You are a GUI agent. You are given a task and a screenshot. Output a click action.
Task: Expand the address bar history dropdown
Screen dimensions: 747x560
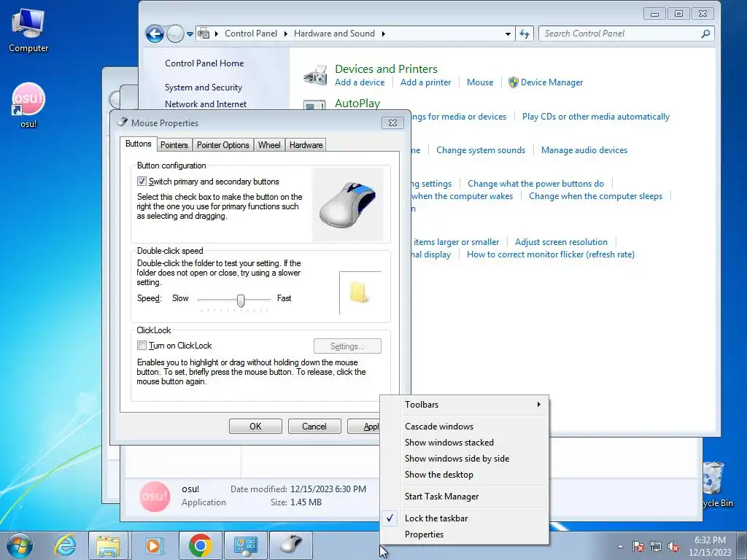(508, 34)
